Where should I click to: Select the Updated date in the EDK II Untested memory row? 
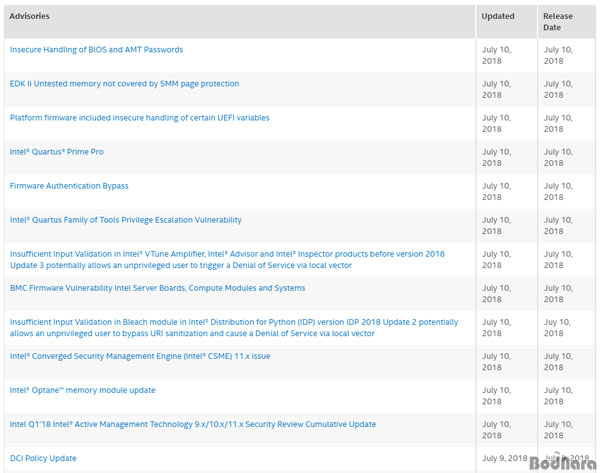point(497,89)
